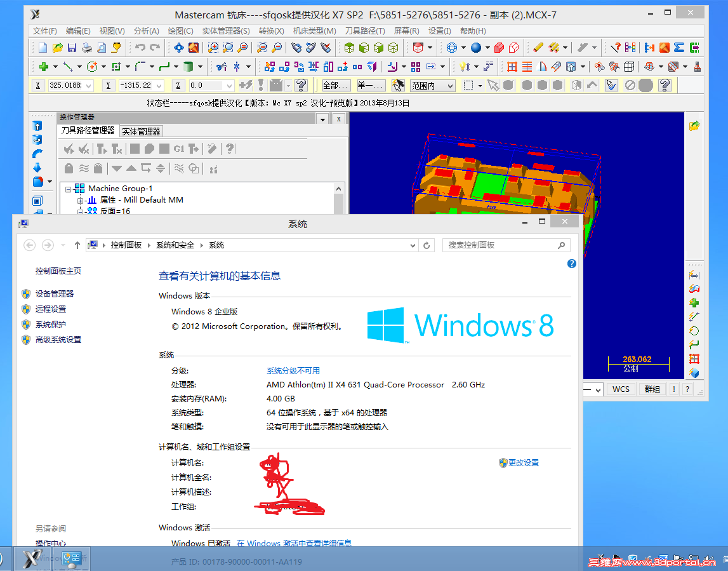The width and height of the screenshot is (728, 571).
Task: Click the blue Sigma statistics icon
Action: 679,48
